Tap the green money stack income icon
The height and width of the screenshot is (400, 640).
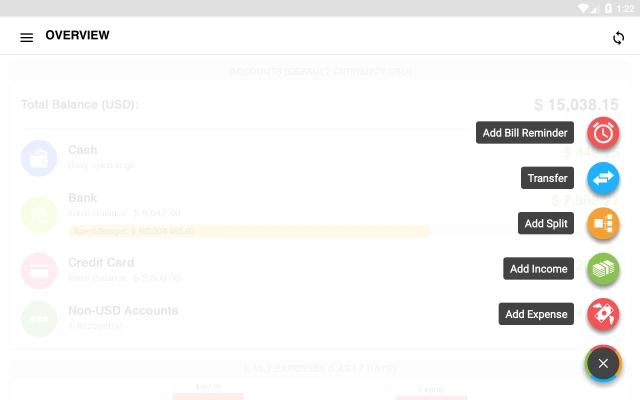click(x=603, y=269)
